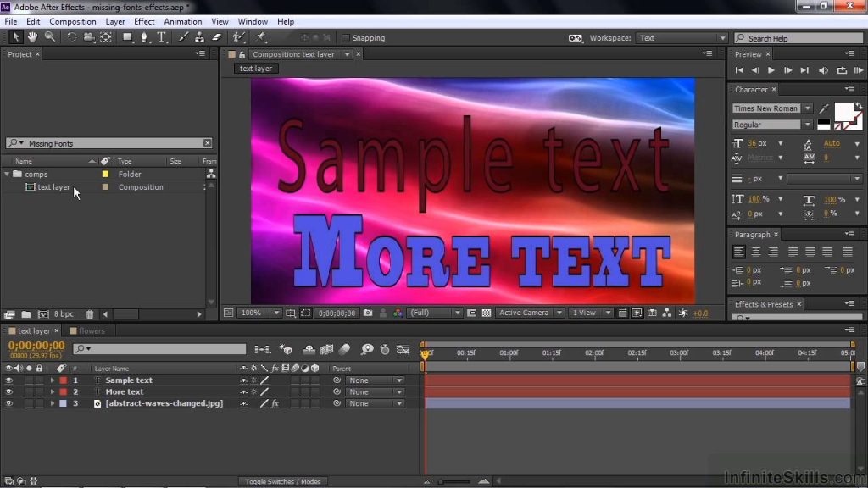
Task: Expand the More text layer properties
Action: (53, 391)
